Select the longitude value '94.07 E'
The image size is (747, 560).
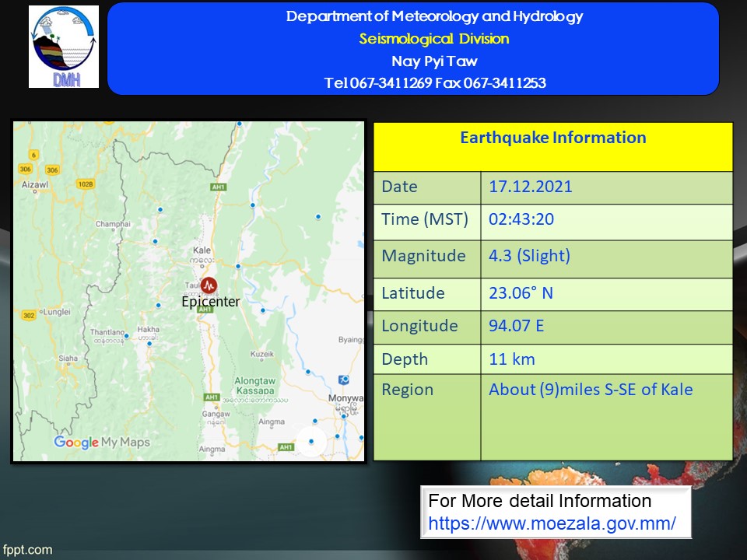517,326
